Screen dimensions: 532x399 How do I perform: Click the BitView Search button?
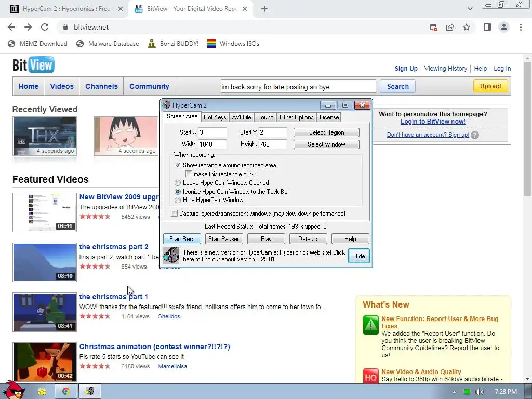click(x=397, y=87)
